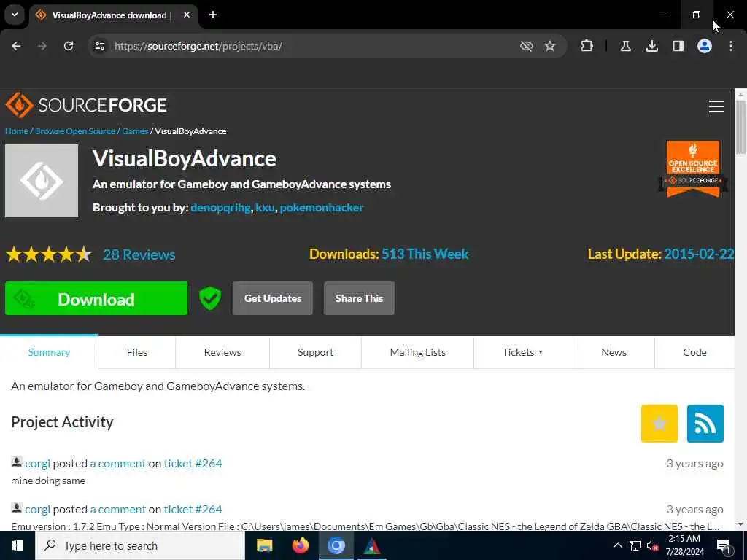Open kxu author profile

pos(265,208)
